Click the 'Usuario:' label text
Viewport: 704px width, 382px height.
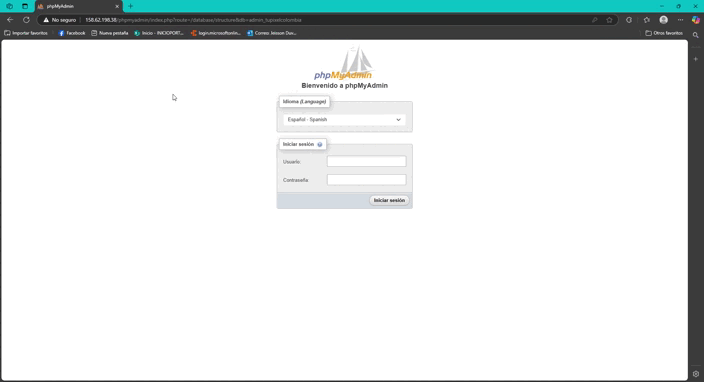(x=292, y=162)
